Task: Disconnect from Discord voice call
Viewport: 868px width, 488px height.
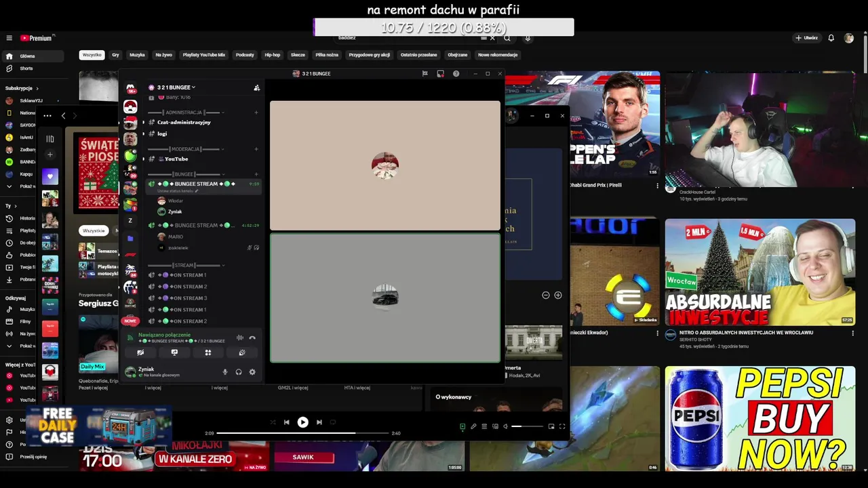Action: pos(252,338)
